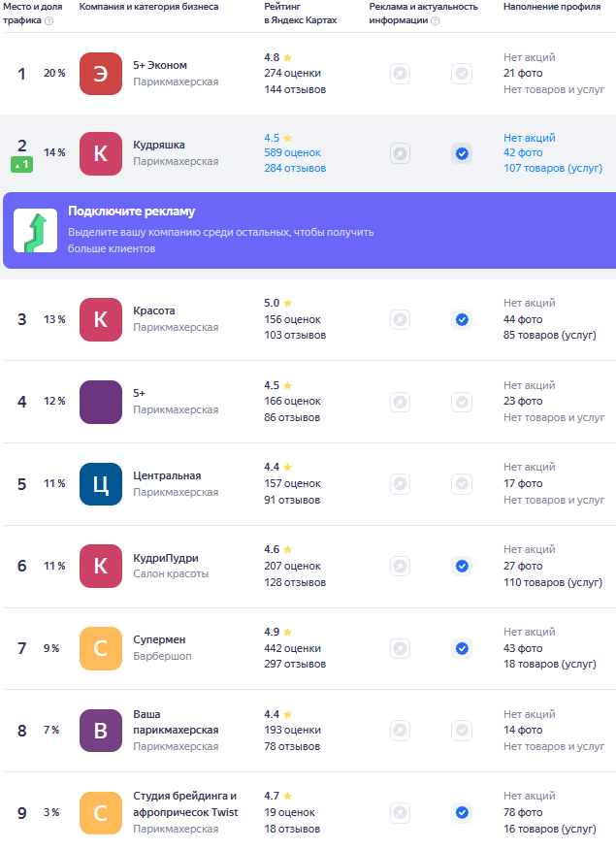Image resolution: width=616 pixels, height=849 pixels.
Task: Open the Супермен company logo
Action: tap(101, 649)
